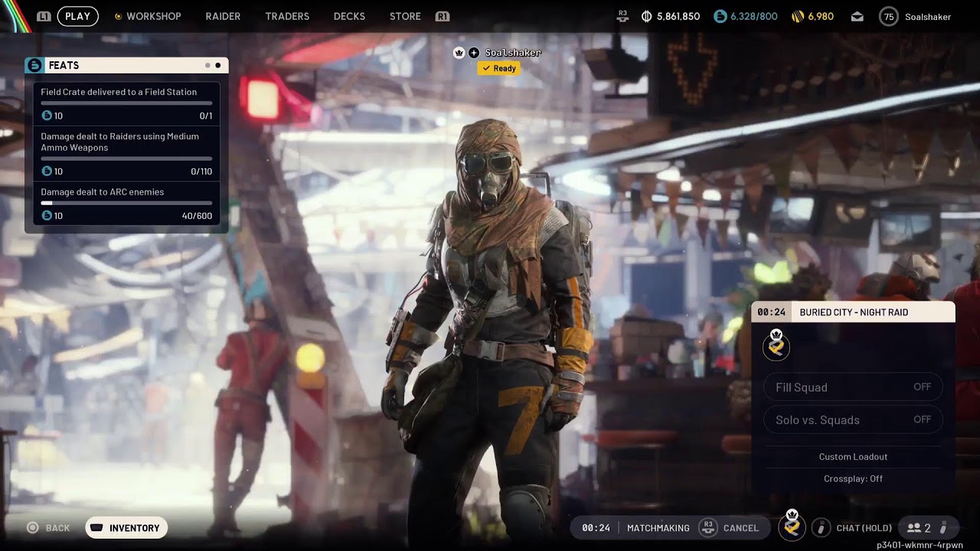Click the ARC enemies feat progress bar
This screenshot has height=551, width=980.
[x=126, y=203]
